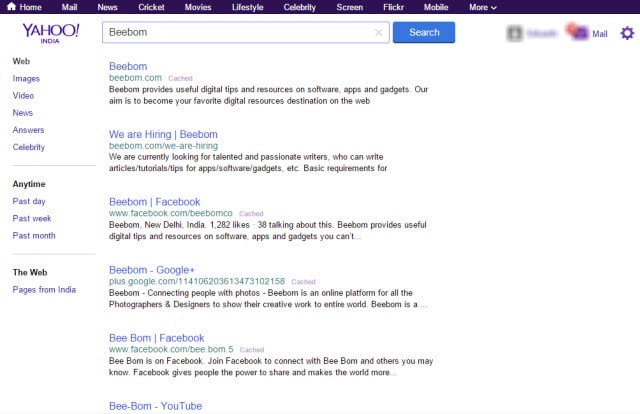This screenshot has width=640, height=414.
Task: Open Cached link for plus.google.com result
Action: tap(303, 282)
